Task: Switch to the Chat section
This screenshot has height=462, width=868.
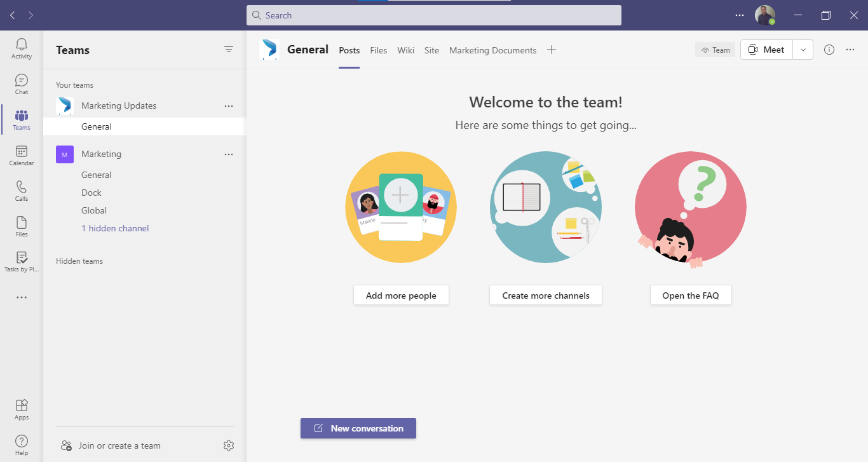Action: [x=21, y=83]
